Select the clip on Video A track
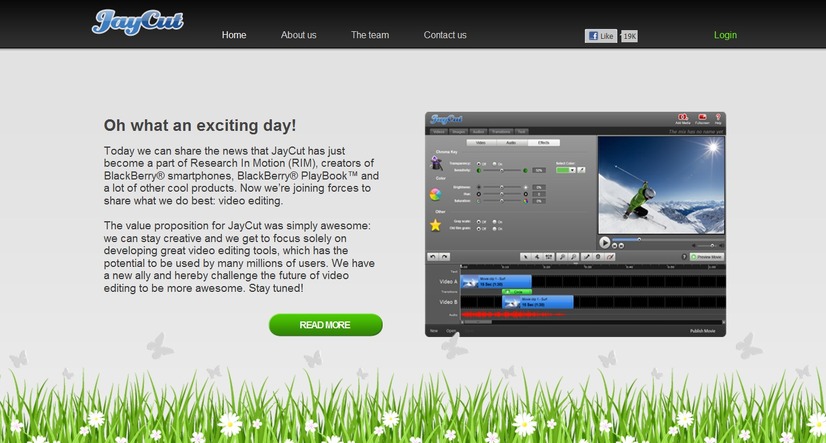Viewport: 826px width, 443px height. 496,281
